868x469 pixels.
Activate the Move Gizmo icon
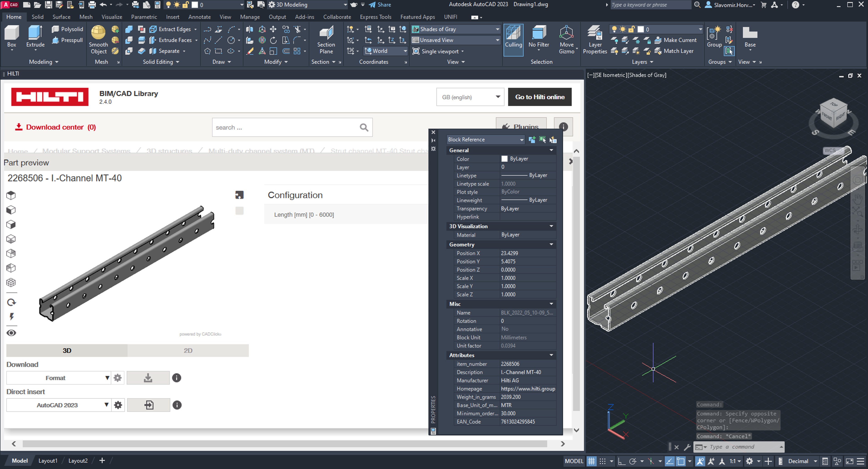pos(566,33)
